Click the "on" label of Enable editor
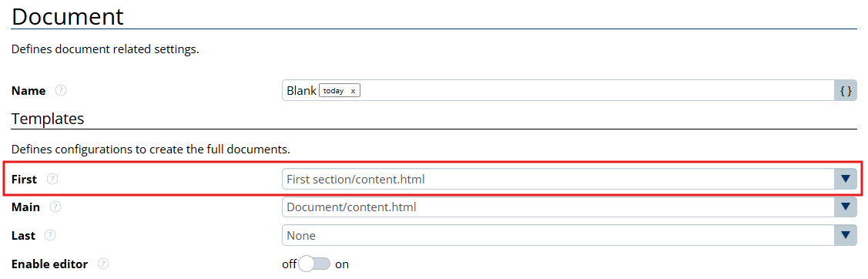The image size is (868, 279). pos(342,264)
